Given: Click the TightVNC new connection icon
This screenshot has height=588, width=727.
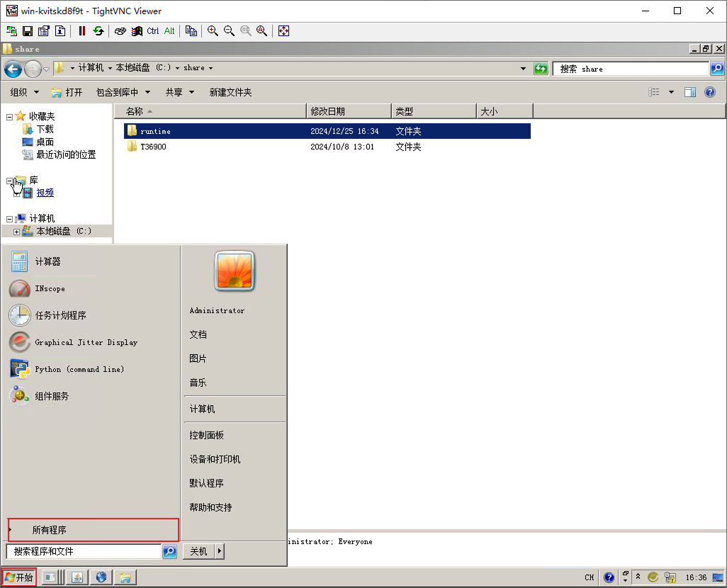Looking at the screenshot, I should tap(11, 31).
